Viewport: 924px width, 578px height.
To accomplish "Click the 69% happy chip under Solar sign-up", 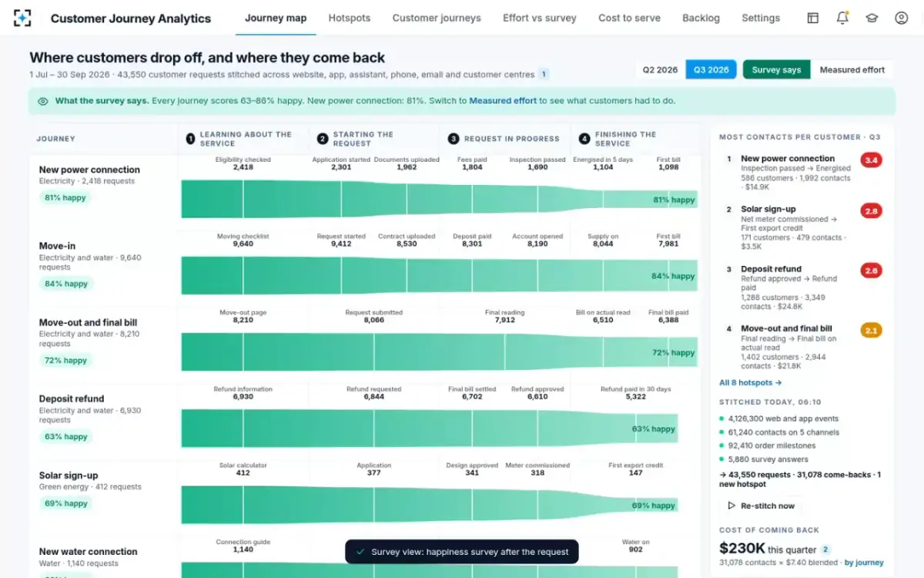I will coord(65,503).
